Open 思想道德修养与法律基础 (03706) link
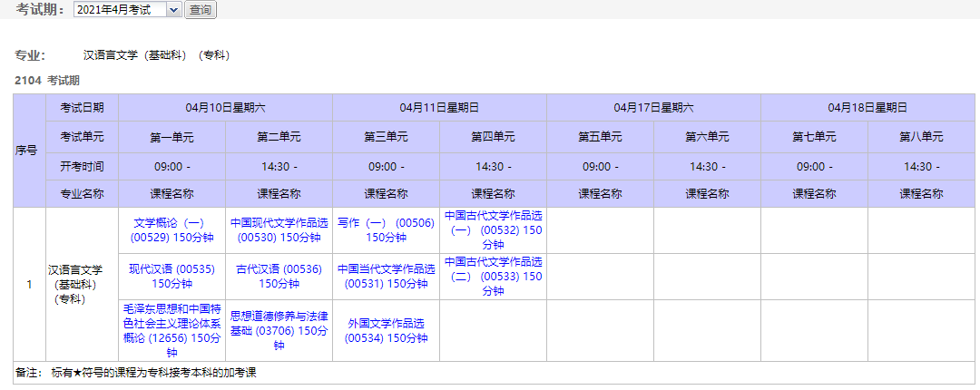 [x=279, y=330]
